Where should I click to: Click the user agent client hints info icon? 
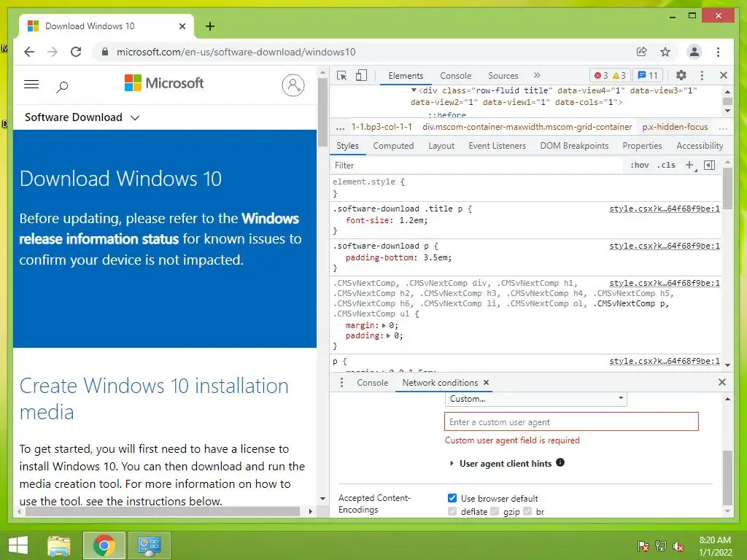[x=560, y=462]
